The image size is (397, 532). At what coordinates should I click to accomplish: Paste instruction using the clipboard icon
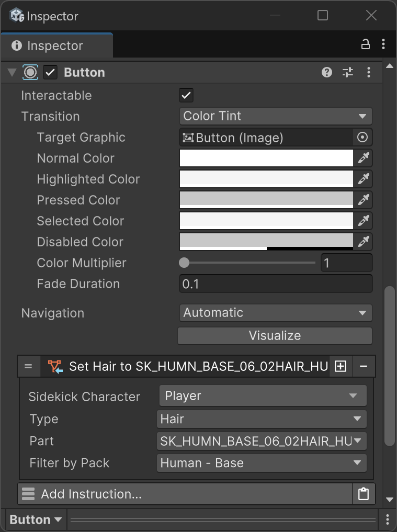coord(364,494)
